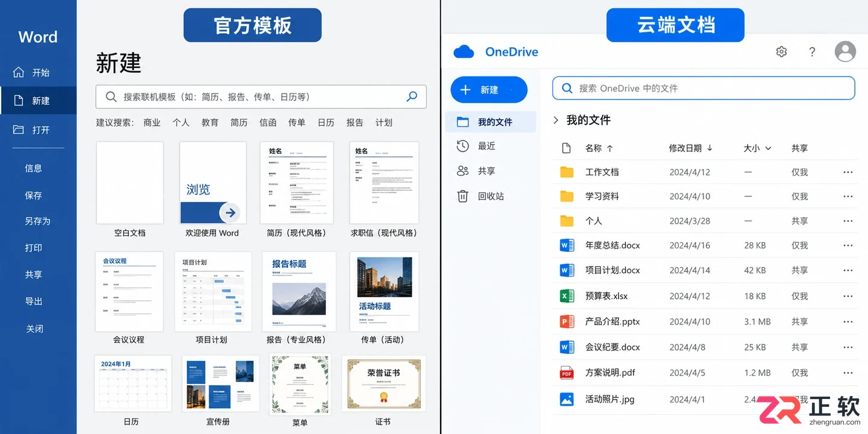The image size is (868, 434).
Task: Open more options for 方案说明.pdf row
Action: coord(848,373)
